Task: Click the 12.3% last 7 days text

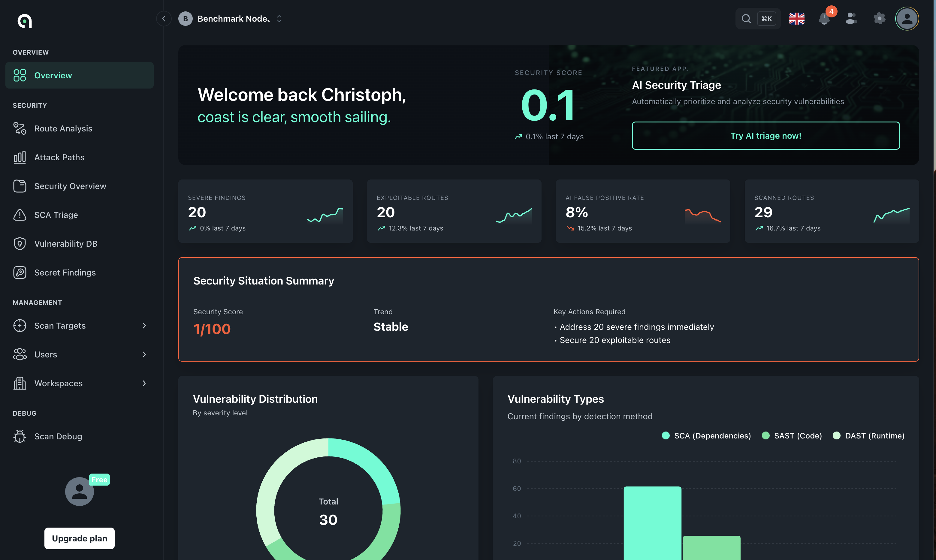Action: point(416,228)
